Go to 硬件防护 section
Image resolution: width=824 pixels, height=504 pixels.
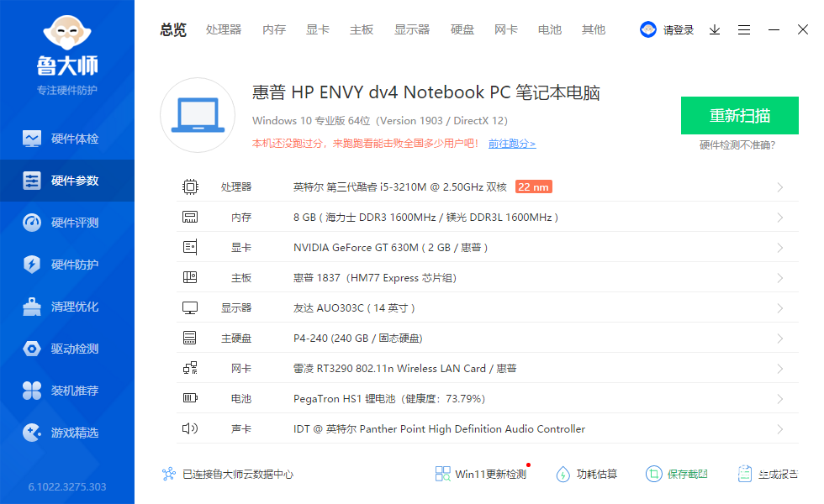(67, 265)
